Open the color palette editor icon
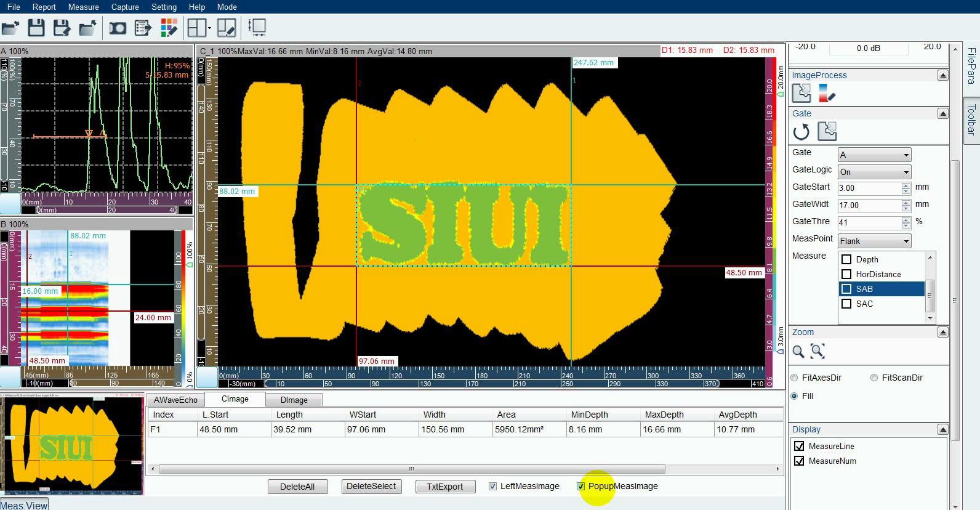 tap(169, 28)
